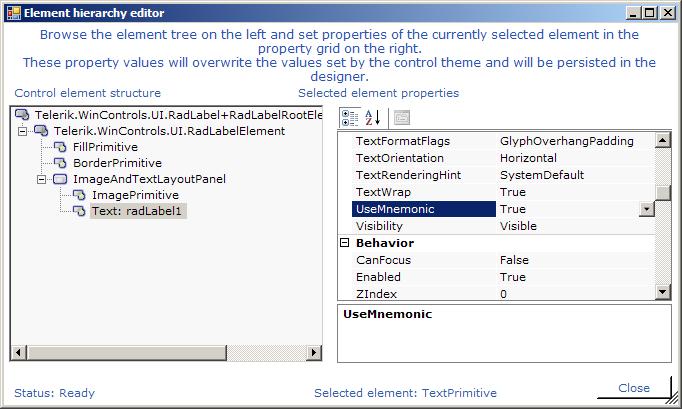682x409 pixels.
Task: Switch property grid to Alphabetical sort
Action: (373, 117)
